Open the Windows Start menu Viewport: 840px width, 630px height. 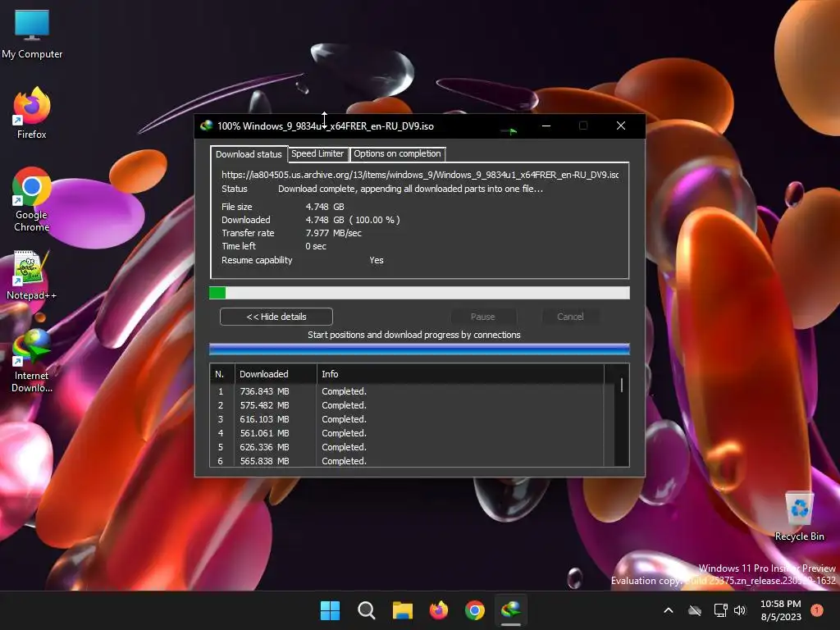click(x=330, y=610)
